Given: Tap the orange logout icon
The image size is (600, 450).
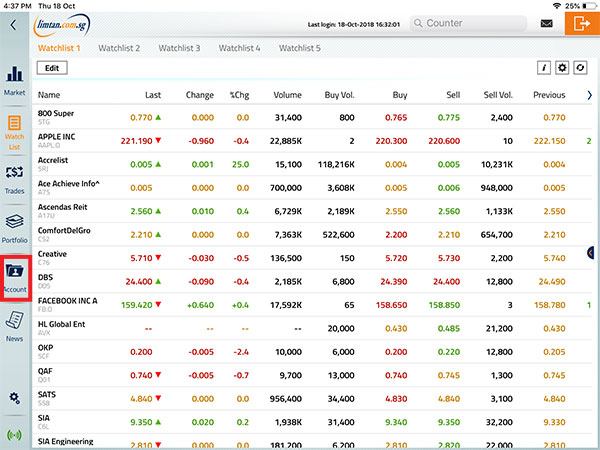Looking at the screenshot, I should point(582,24).
